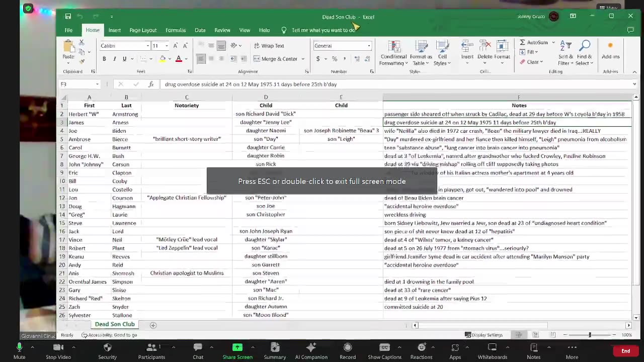Viewport: 644px width, 362px height.
Task: Expand the AutoSum dropdown arrow
Action: click(x=553, y=42)
